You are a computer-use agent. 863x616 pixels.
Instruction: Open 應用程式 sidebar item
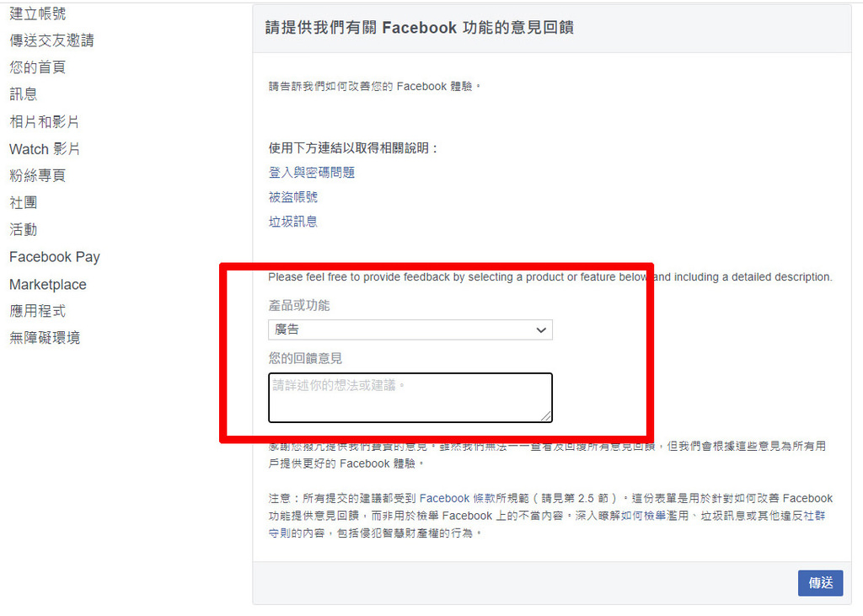tap(37, 311)
